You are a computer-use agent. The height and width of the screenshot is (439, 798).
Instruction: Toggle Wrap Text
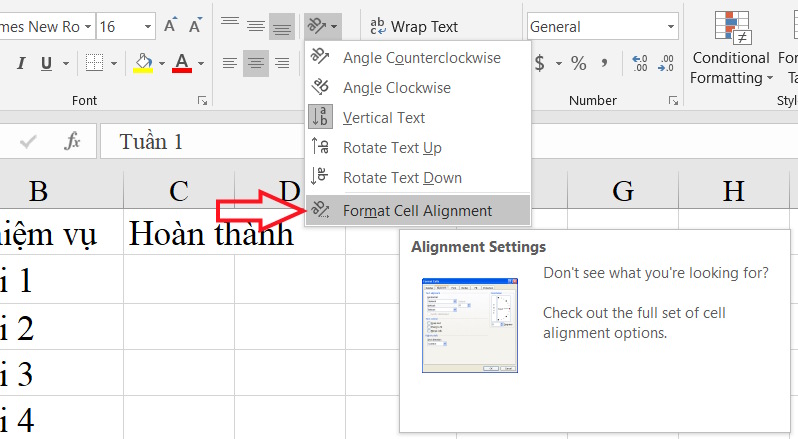(x=414, y=26)
